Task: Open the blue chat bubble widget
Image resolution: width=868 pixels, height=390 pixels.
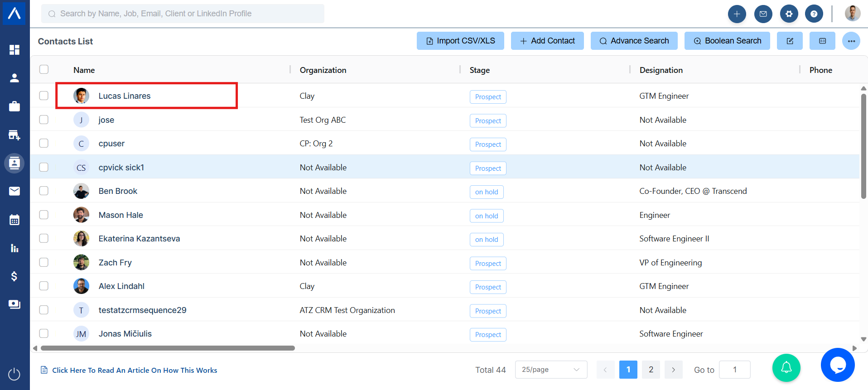Action: tap(838, 365)
